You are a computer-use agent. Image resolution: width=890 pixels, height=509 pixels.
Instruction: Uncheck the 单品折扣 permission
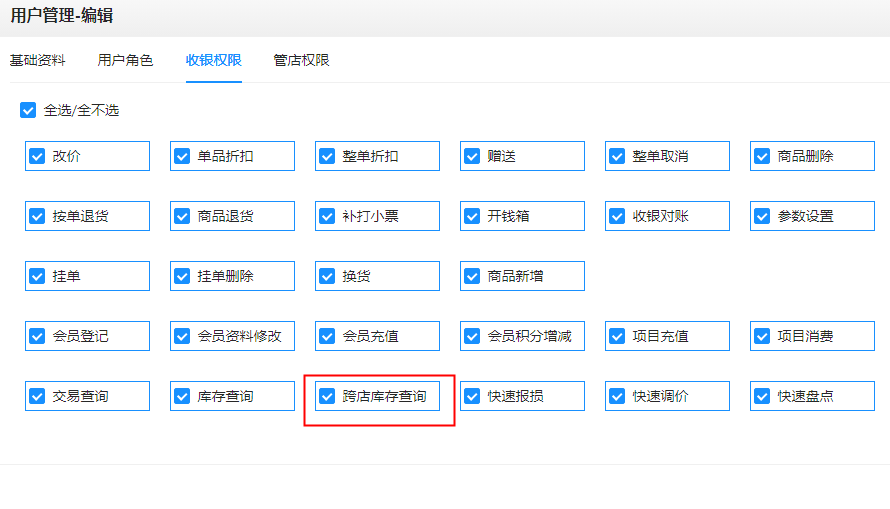click(x=182, y=156)
